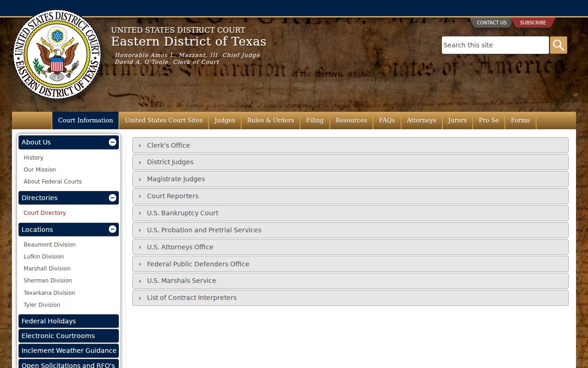The width and height of the screenshot is (588, 368).
Task: Expand the Magistrate Judges accordion
Action: coord(351,179)
